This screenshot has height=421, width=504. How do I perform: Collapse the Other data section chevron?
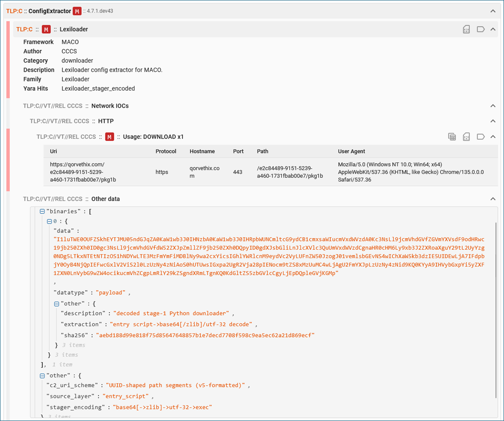coord(493,199)
